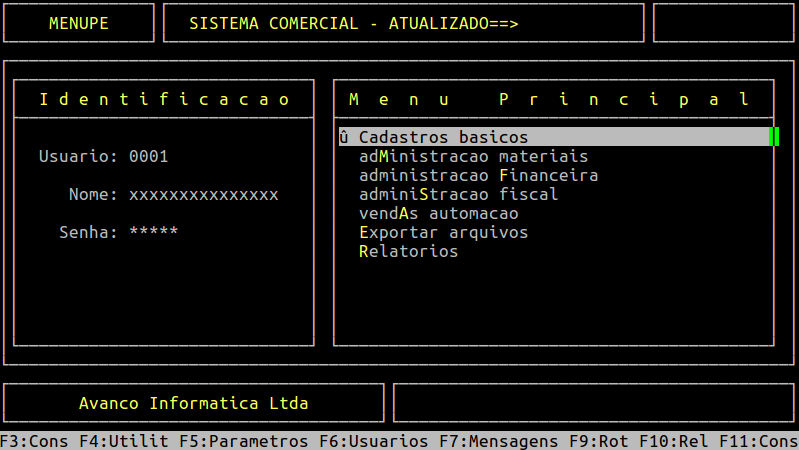Focus the Senha password field
Image resolution: width=799 pixels, height=450 pixels.
click(x=153, y=232)
